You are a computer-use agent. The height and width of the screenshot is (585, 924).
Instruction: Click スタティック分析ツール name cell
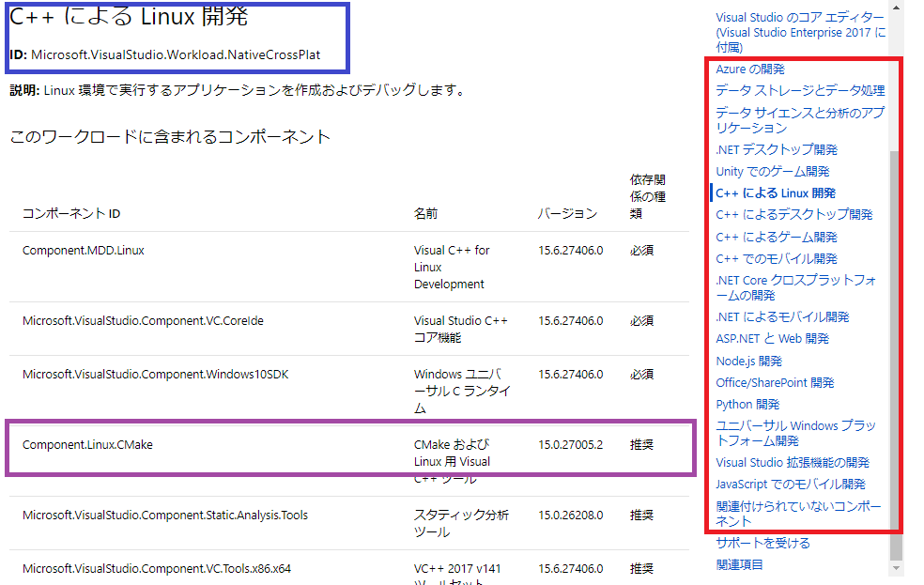click(461, 523)
